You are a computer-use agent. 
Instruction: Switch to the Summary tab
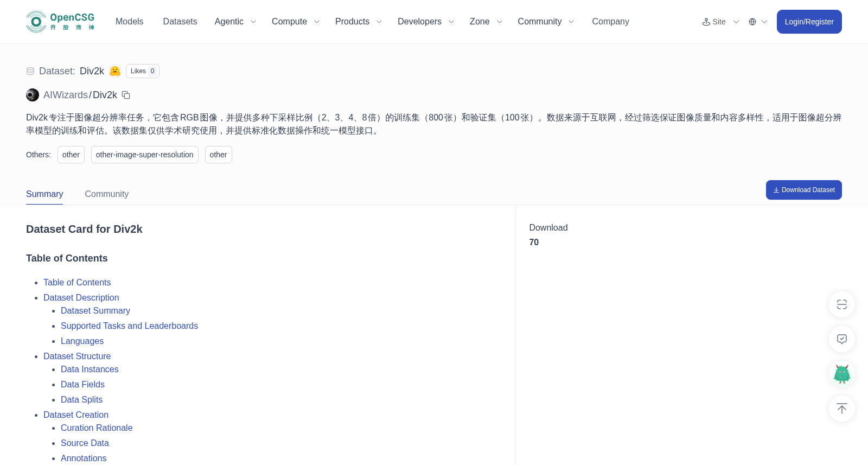pos(44,194)
